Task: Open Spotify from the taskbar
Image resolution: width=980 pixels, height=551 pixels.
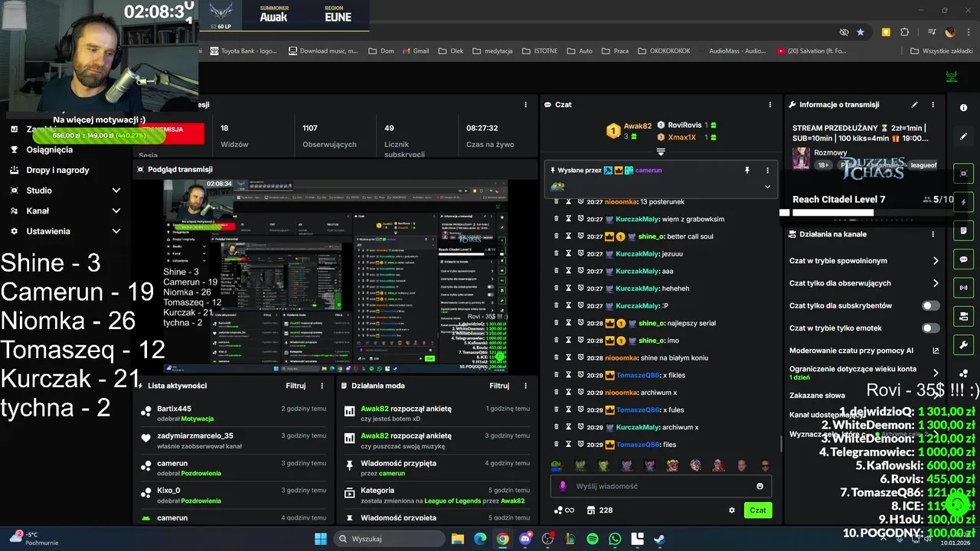Action: point(593,539)
